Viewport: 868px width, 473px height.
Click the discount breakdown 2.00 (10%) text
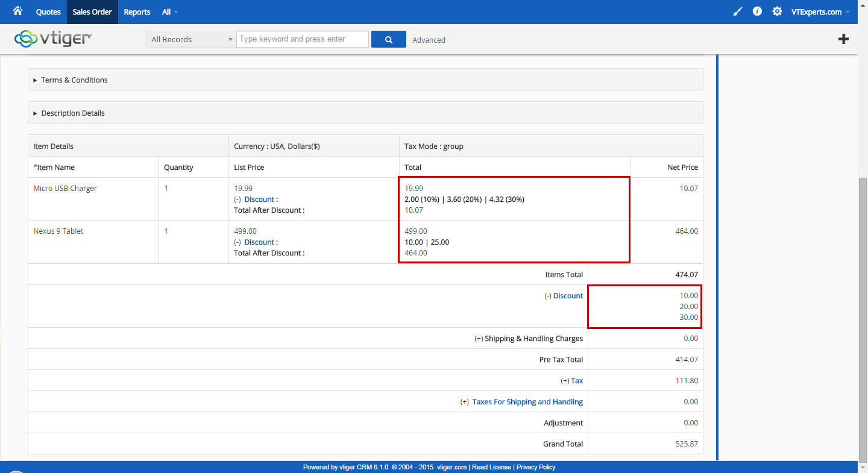[x=421, y=199]
